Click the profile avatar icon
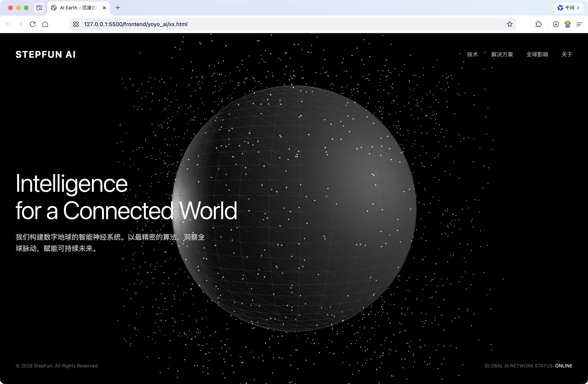This screenshot has width=588, height=384. [568, 24]
